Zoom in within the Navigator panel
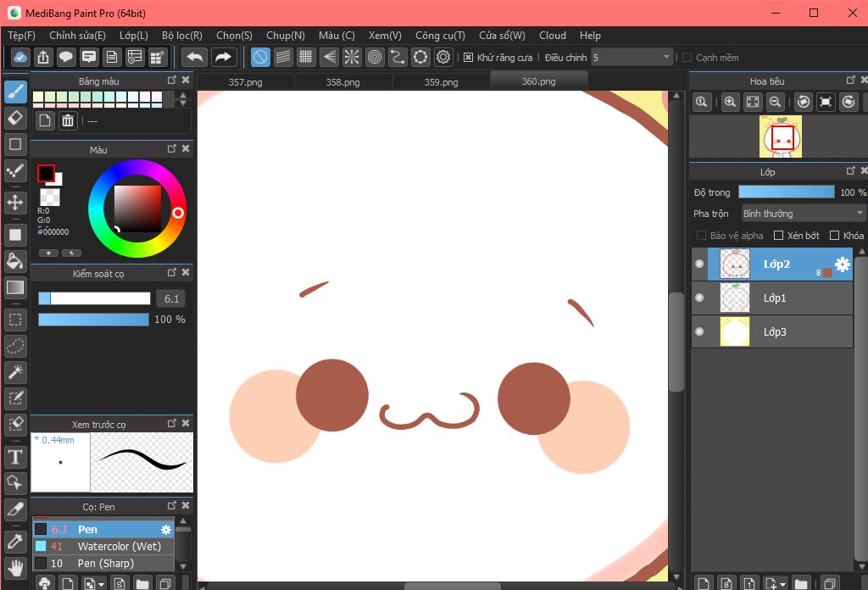 point(730,102)
